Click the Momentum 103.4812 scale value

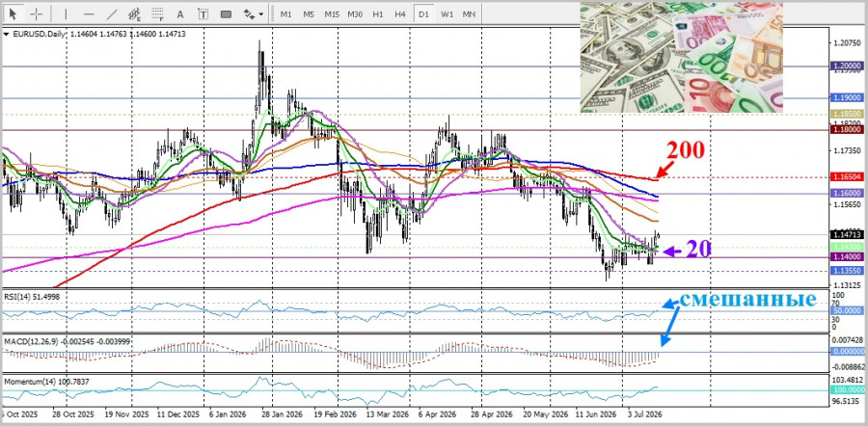pos(847,380)
